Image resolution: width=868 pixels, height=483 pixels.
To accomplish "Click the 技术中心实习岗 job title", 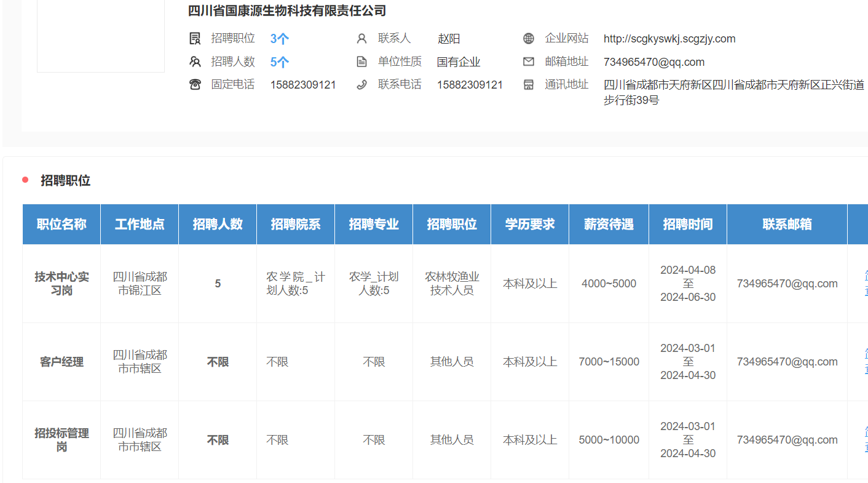I will [x=61, y=284].
